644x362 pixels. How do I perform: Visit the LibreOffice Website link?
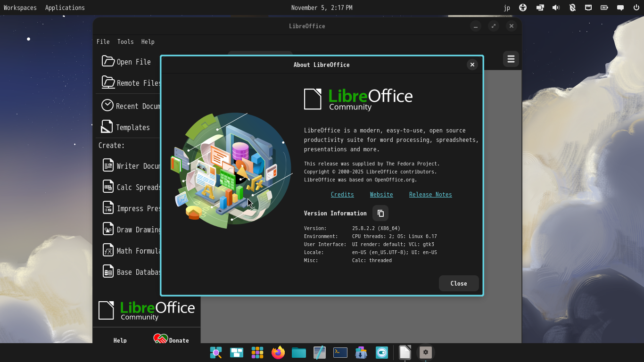[381, 194]
